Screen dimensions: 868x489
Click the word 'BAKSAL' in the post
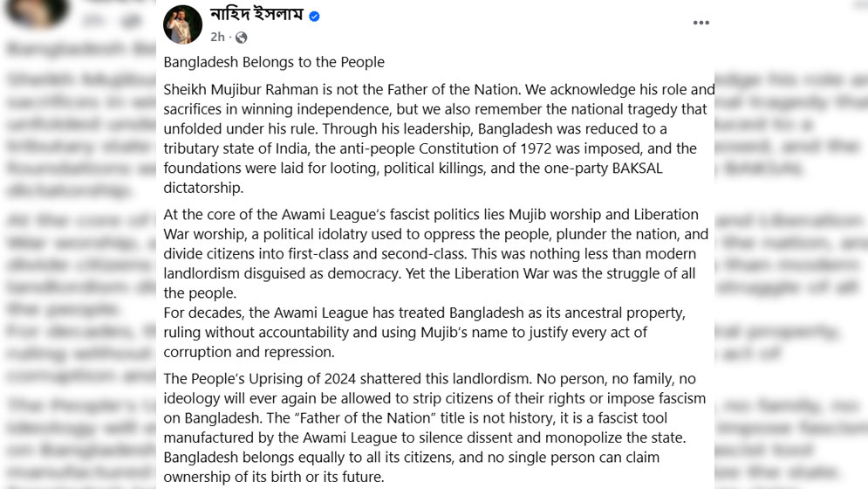(x=637, y=168)
